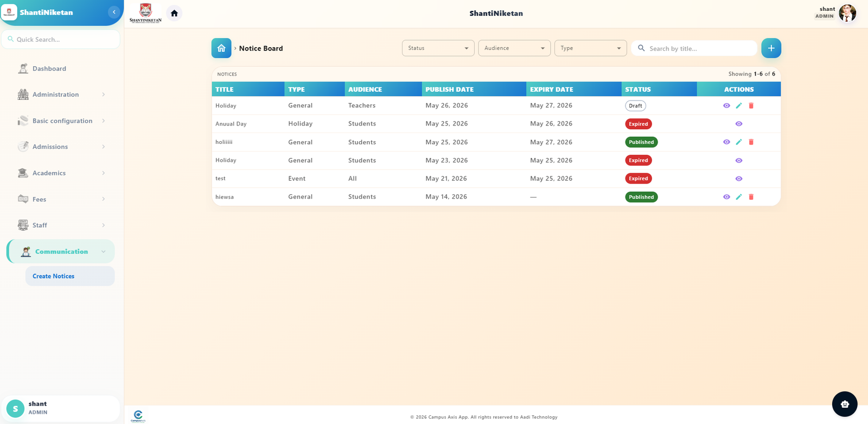
Task: Edit the holiiiii notice with pencil icon
Action: [738, 142]
